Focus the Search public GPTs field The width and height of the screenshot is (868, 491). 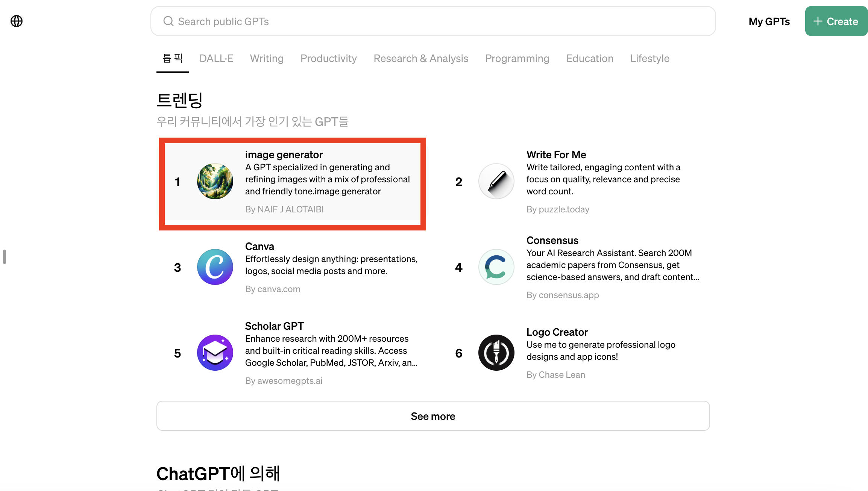[x=432, y=21]
